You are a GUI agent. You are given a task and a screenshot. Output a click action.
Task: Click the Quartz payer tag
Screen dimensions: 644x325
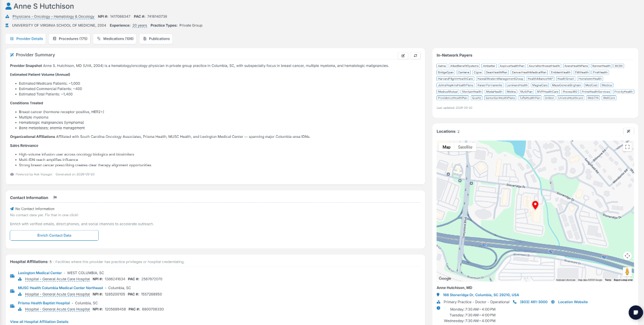(x=477, y=98)
